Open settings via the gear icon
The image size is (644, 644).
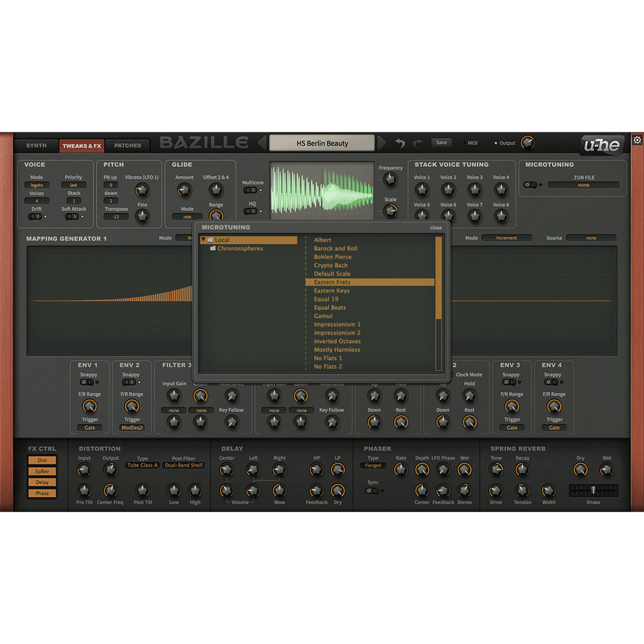point(637,140)
